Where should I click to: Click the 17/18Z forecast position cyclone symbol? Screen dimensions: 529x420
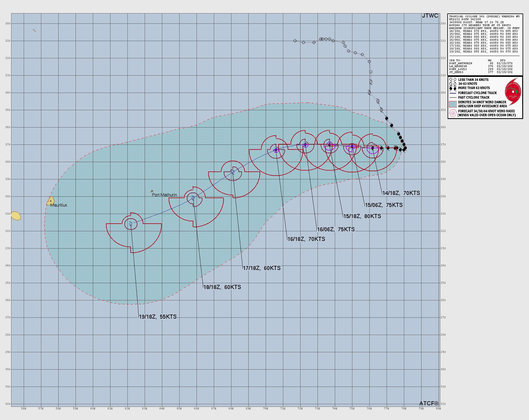(x=233, y=172)
